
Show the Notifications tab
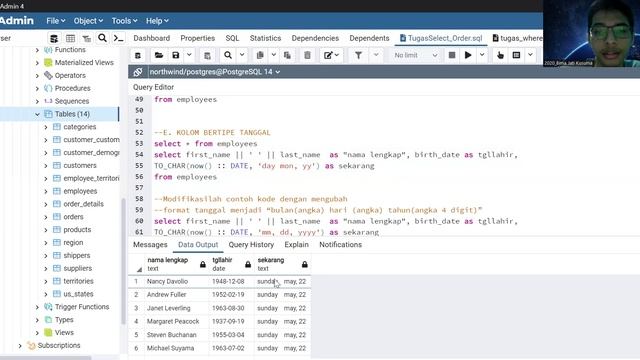point(340,245)
